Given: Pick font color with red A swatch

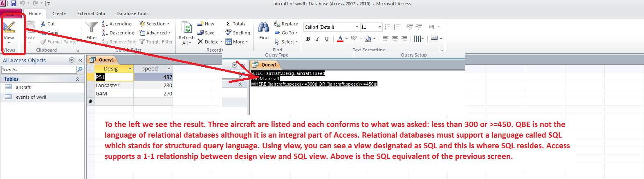Looking at the screenshot, I should pos(340,39).
